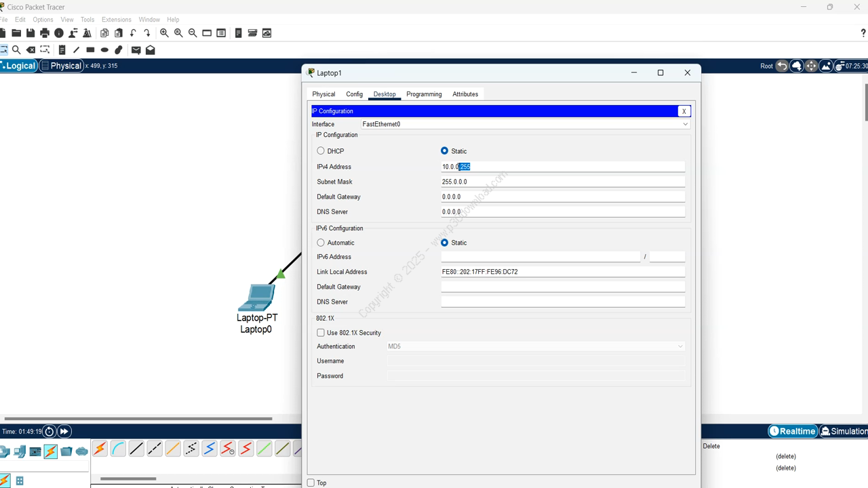Screen dimensions: 868x488
Task: Switch to Logical workspace view
Action: pyautogui.click(x=19, y=66)
